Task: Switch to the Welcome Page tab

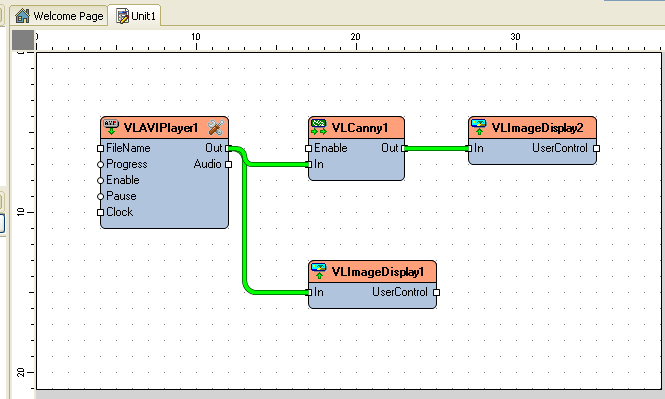Action: click(x=59, y=16)
